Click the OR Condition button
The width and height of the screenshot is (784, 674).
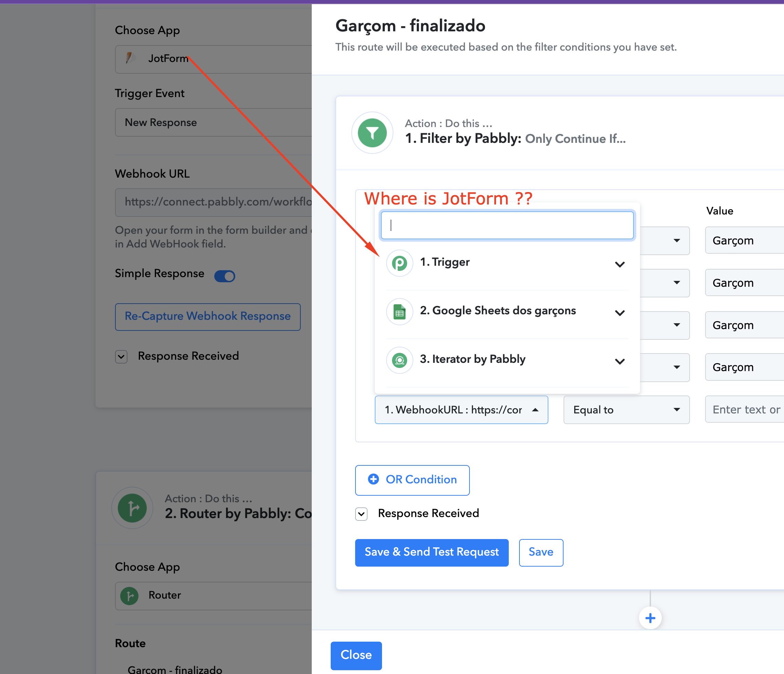(412, 480)
